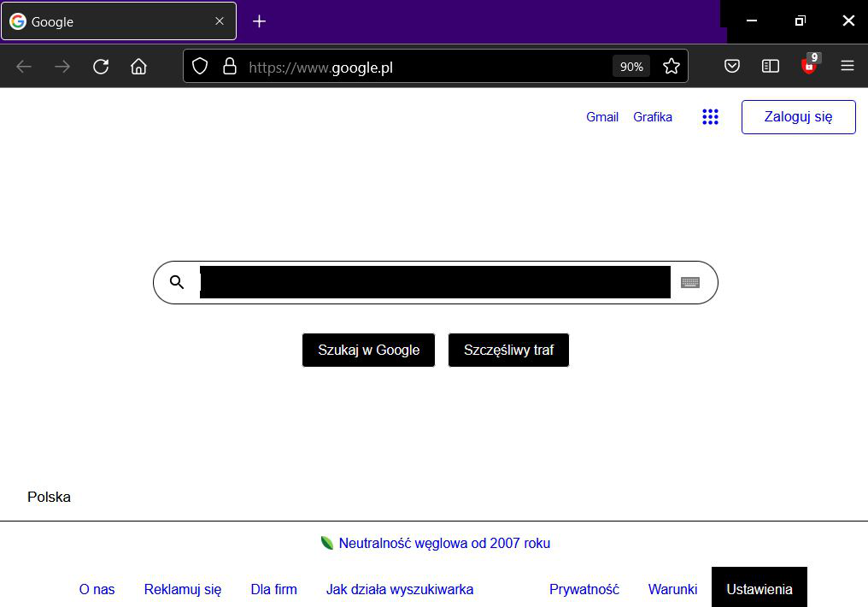
Task: Click the Polska country text
Action: (x=49, y=497)
